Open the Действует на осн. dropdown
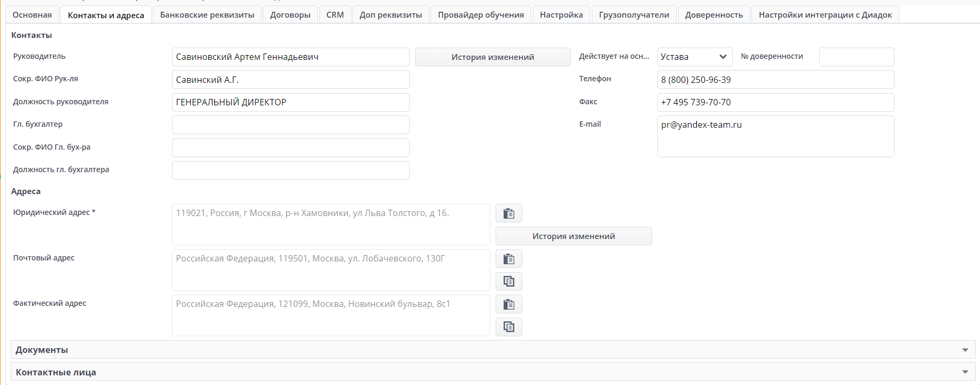 [694, 57]
